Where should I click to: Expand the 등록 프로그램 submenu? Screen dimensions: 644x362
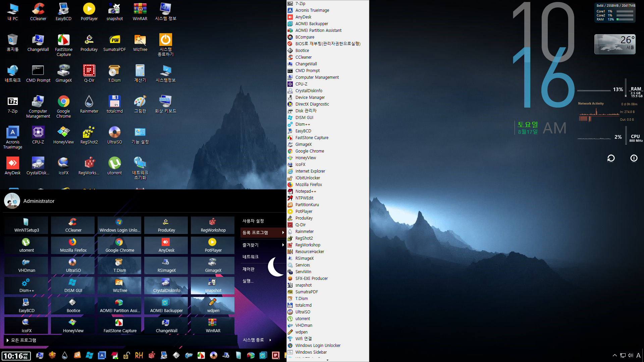(263, 233)
